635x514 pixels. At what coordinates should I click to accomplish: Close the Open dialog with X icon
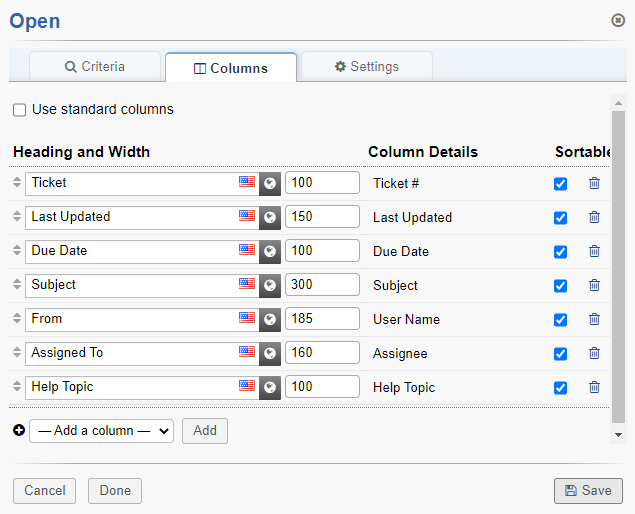[618, 20]
